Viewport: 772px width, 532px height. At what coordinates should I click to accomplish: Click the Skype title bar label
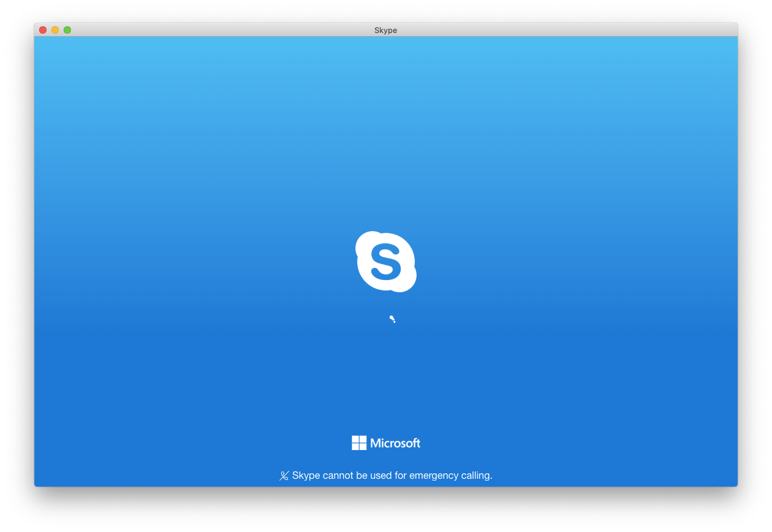[385, 30]
